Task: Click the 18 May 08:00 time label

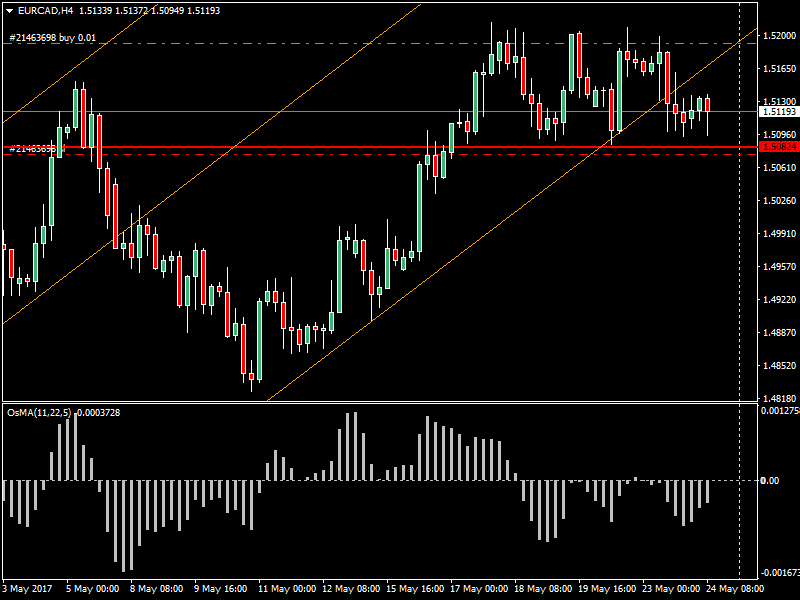Action: point(543,589)
